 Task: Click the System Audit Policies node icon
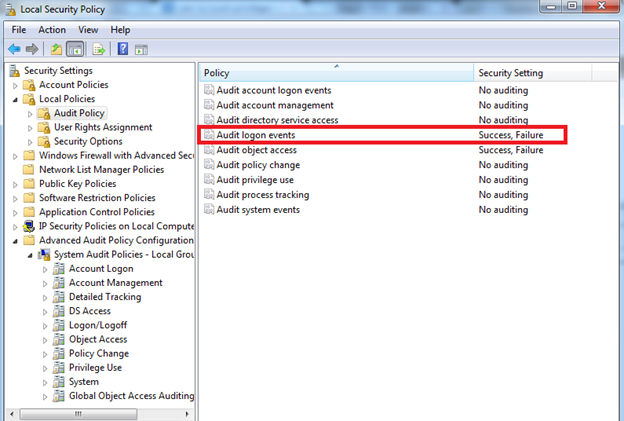coord(44,254)
